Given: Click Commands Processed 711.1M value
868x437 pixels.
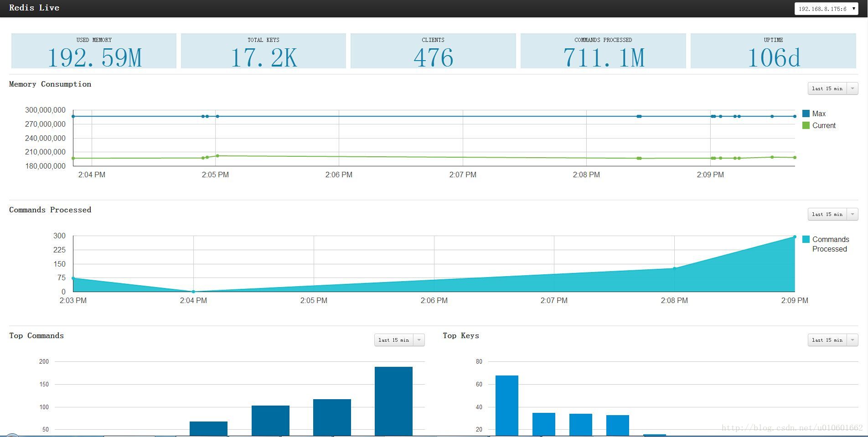Looking at the screenshot, I should pyautogui.click(x=603, y=58).
